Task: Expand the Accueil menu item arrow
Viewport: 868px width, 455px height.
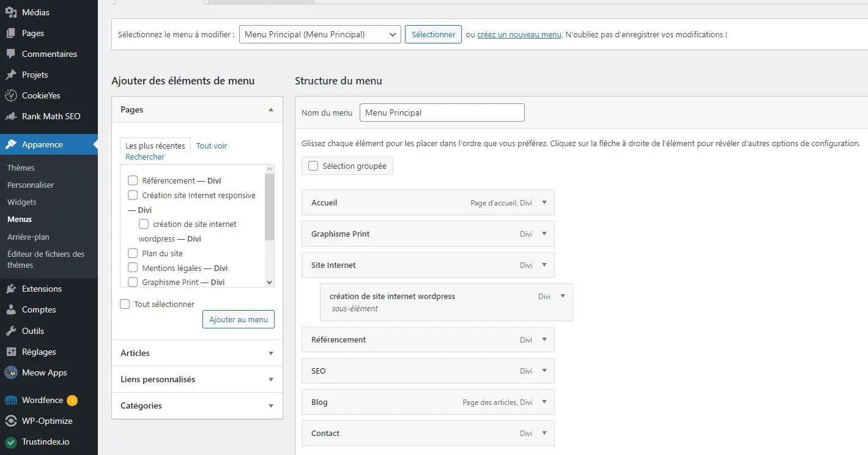Action: tap(544, 202)
